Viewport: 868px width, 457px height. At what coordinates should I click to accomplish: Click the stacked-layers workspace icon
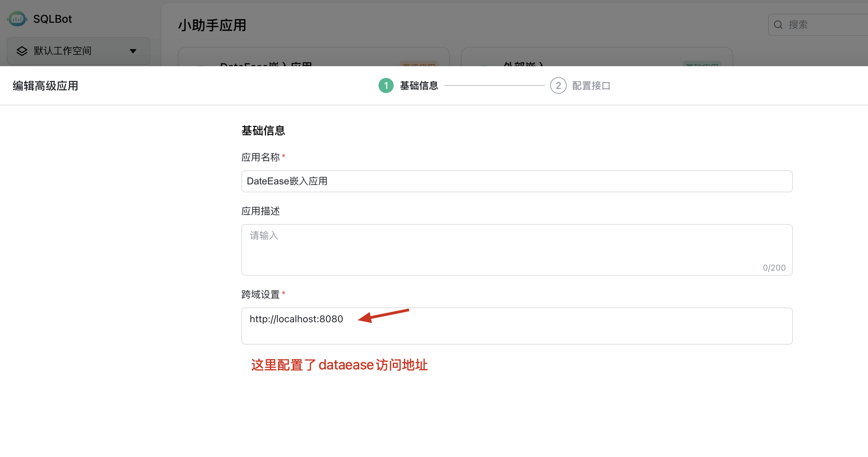(x=22, y=51)
